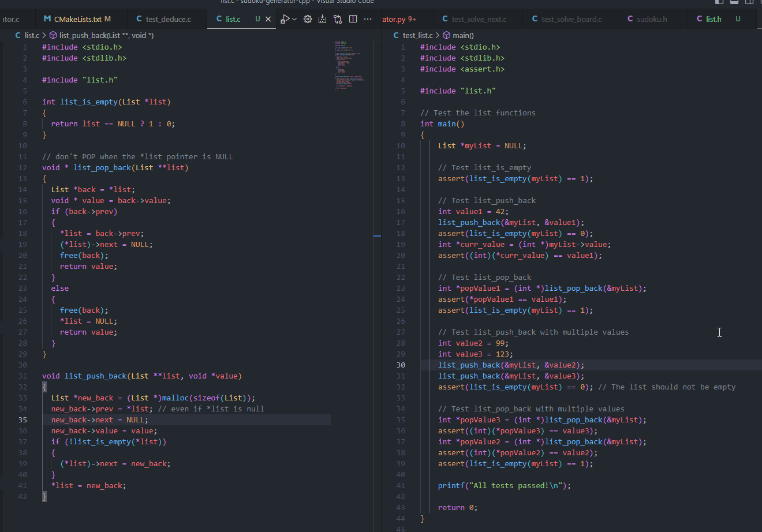Click 'int *curr_value' declaration line

(525, 244)
